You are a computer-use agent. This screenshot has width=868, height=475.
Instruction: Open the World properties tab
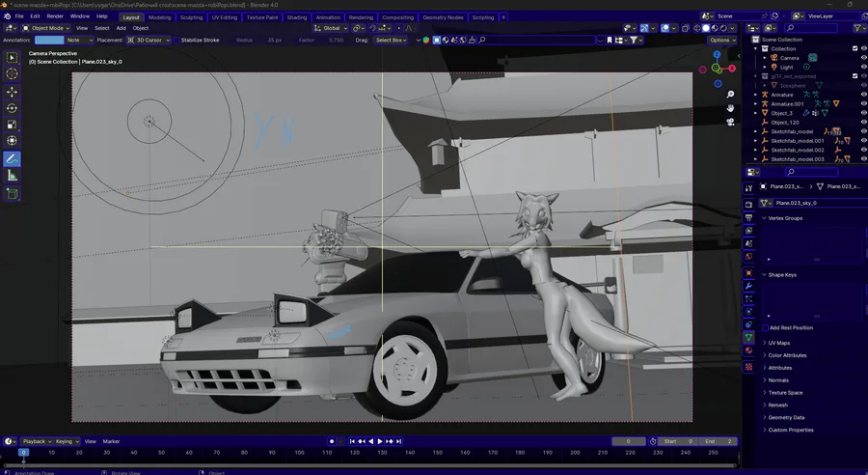pos(748,256)
